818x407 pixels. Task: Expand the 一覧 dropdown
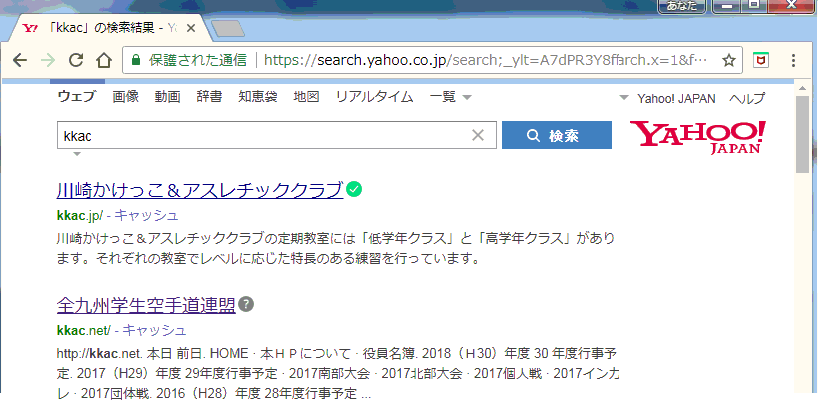pos(450,97)
